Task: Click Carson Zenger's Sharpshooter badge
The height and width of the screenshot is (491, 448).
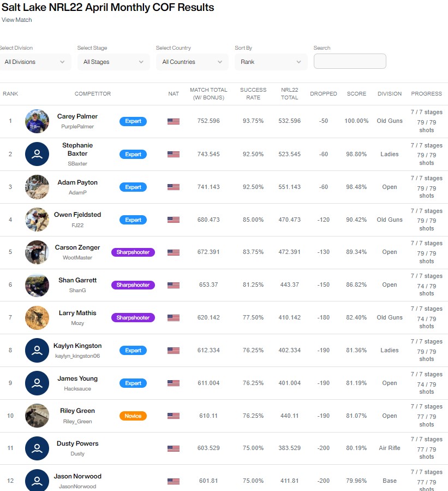Action: (x=133, y=252)
